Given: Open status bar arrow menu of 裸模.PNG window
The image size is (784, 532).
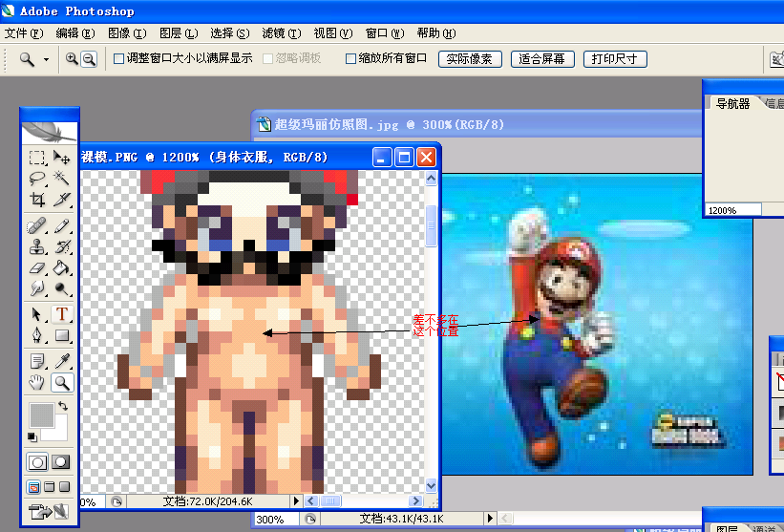Looking at the screenshot, I should [295, 501].
